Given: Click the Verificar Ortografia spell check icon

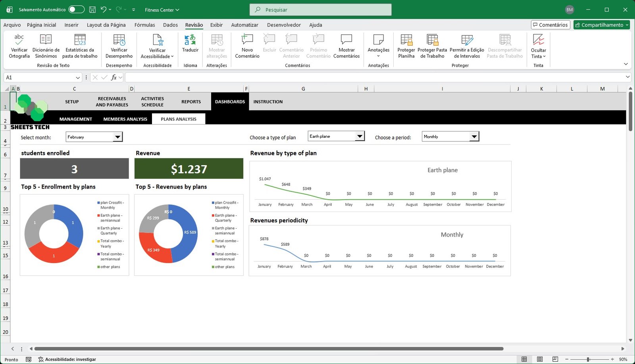Looking at the screenshot, I should pos(19,40).
